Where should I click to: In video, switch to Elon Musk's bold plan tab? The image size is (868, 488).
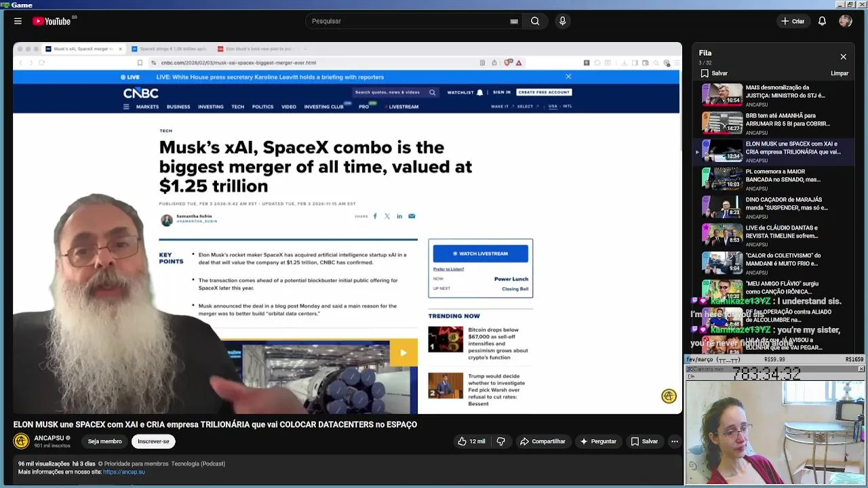[x=255, y=49]
